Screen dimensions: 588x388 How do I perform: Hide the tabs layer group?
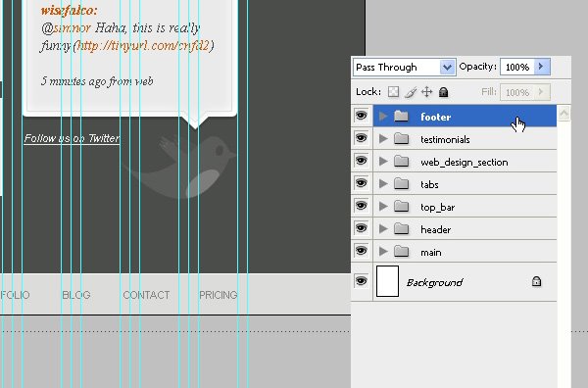pyautogui.click(x=361, y=183)
